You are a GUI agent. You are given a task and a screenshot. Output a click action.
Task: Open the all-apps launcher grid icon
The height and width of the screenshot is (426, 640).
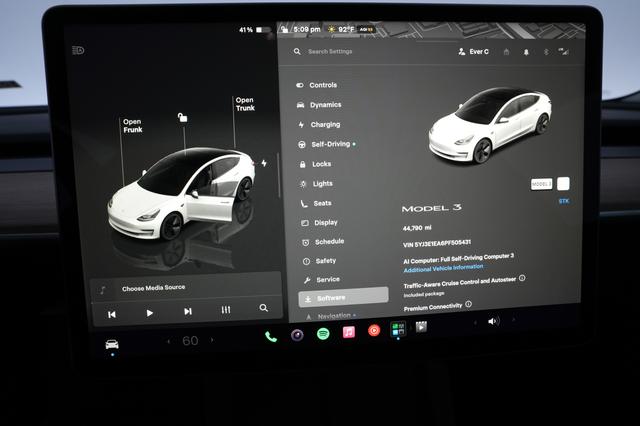click(398, 329)
